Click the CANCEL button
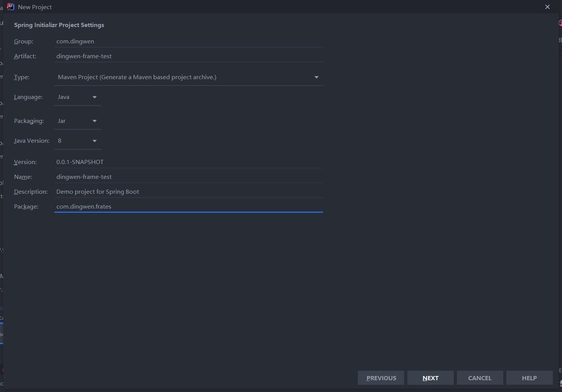The height and width of the screenshot is (392, 562). pyautogui.click(x=480, y=378)
